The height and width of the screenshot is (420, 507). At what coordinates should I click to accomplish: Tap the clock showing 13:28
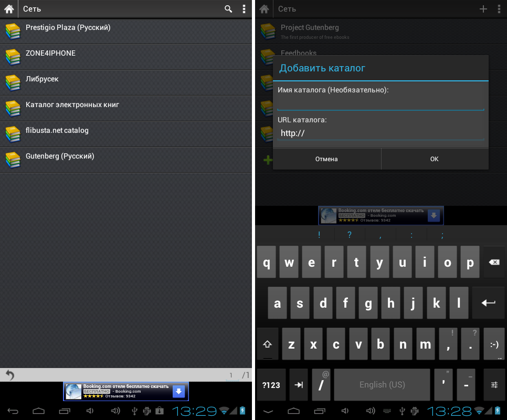pos(449,411)
